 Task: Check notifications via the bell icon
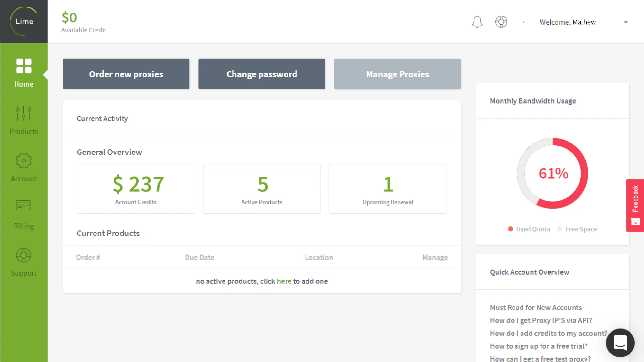(477, 22)
